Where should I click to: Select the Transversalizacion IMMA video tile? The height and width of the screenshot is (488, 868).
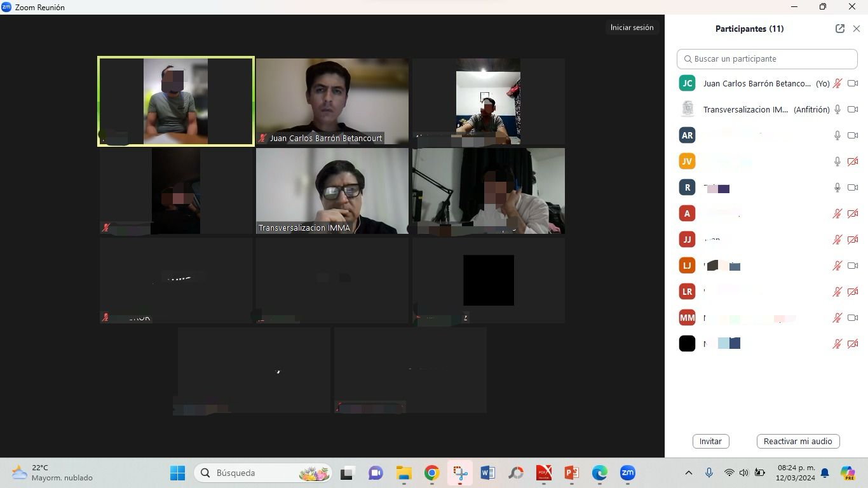pos(332,191)
